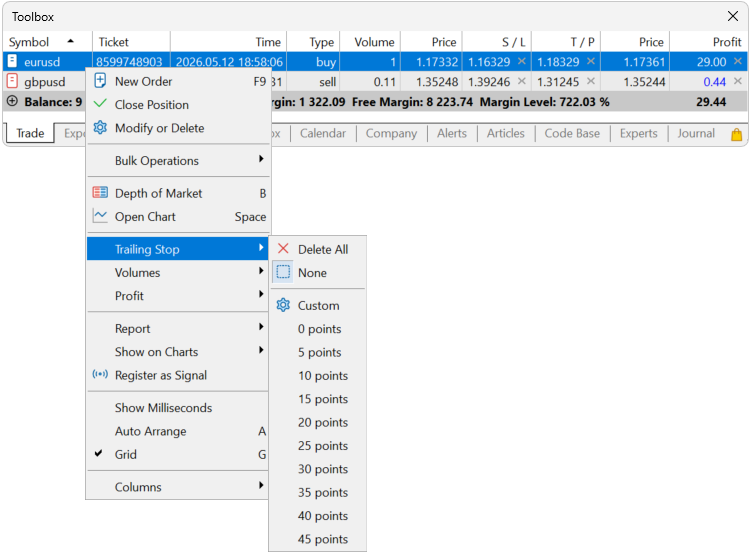Toggle the Grid option
Viewport: 750px width, 554px height.
pyautogui.click(x=177, y=454)
